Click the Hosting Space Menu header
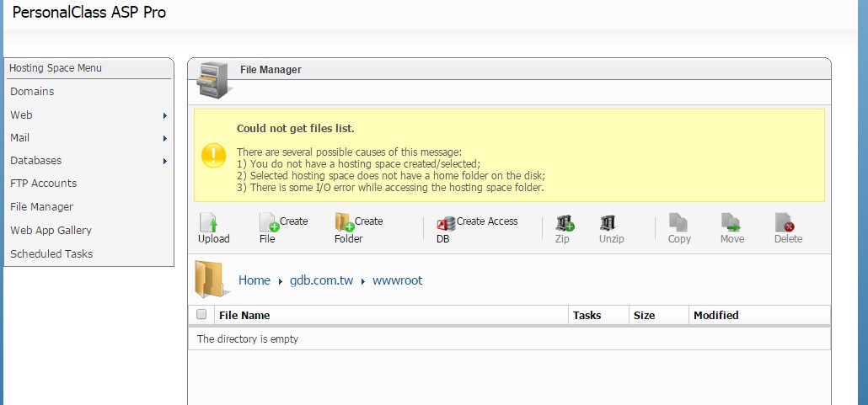Image resolution: width=868 pixels, height=405 pixels. click(x=56, y=68)
